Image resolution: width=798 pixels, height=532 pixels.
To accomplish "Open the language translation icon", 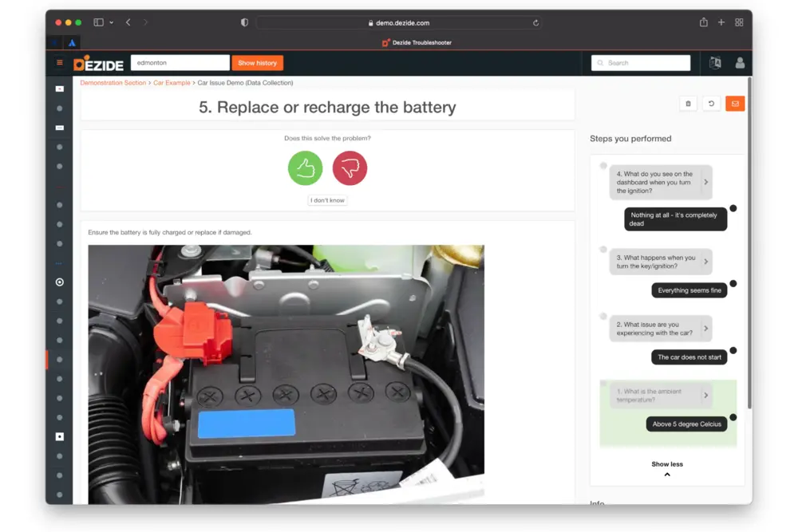I will (715, 63).
